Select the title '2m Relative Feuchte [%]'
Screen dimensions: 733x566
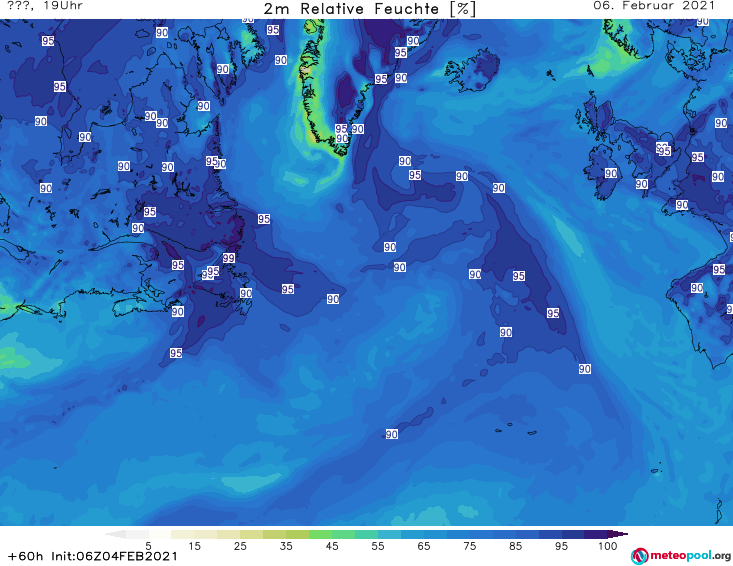coord(369,8)
